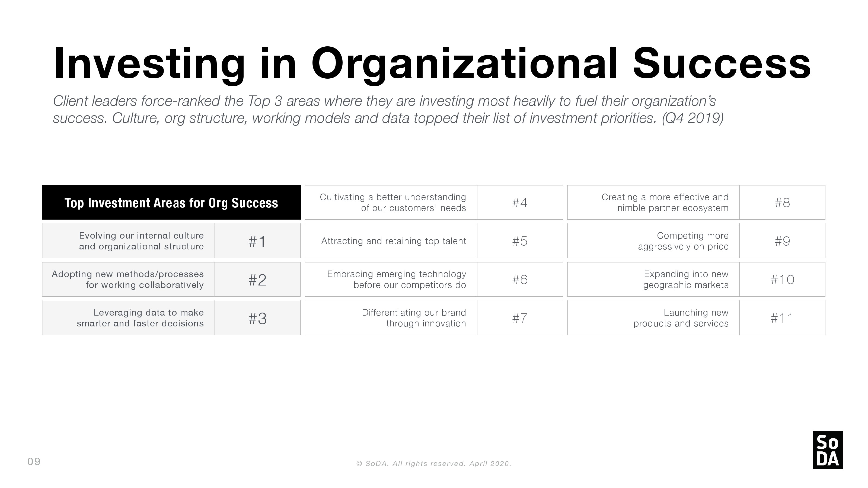Image resolution: width=868 pixels, height=488 pixels.
Task: Click 'Adopting new methods/processes' text cell
Action: pyautogui.click(x=129, y=280)
